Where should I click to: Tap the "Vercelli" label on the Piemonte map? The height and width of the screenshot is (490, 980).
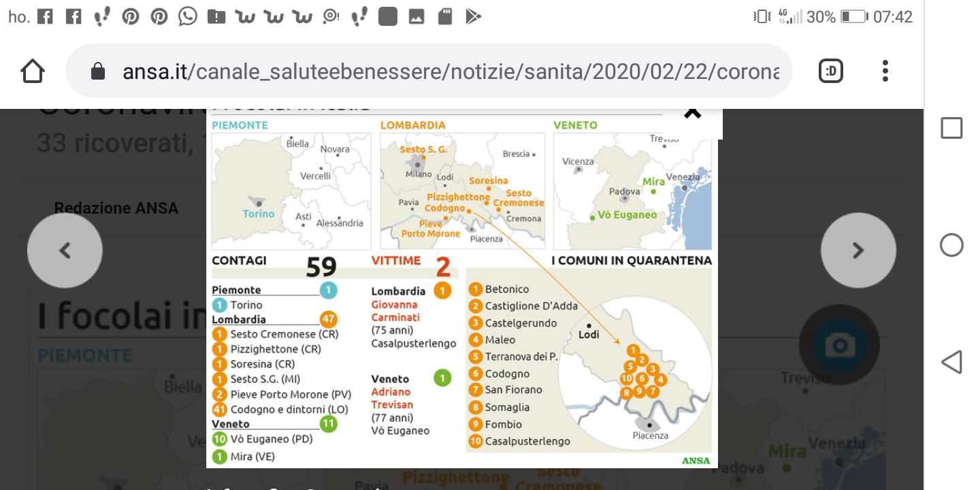tap(315, 176)
